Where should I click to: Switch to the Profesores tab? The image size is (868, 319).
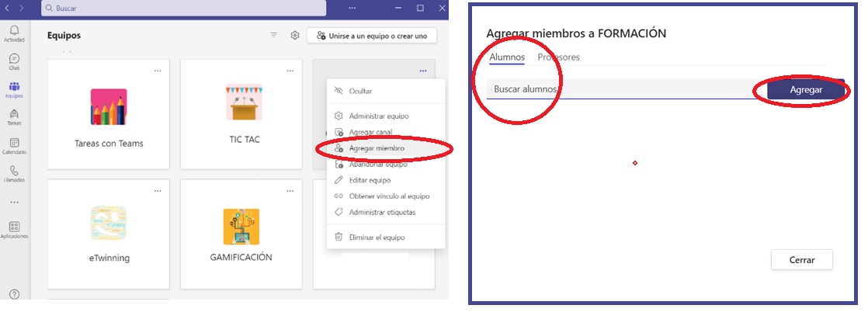(558, 57)
